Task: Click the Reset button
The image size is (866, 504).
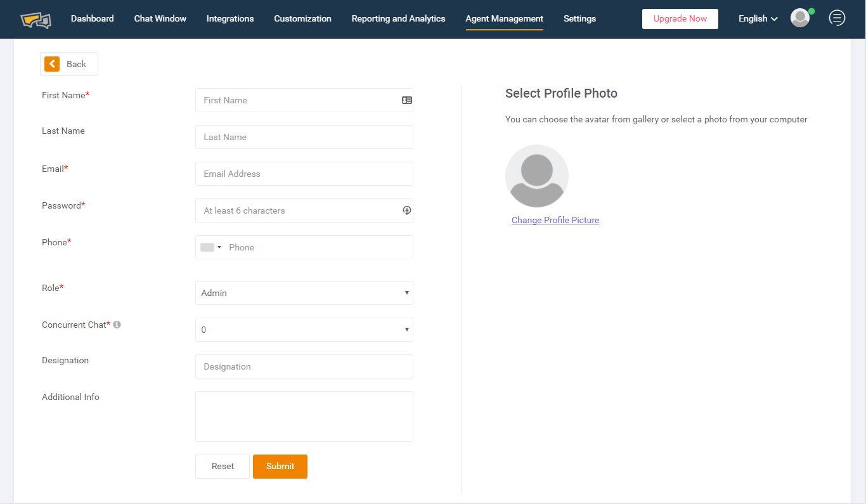Action: [223, 467]
